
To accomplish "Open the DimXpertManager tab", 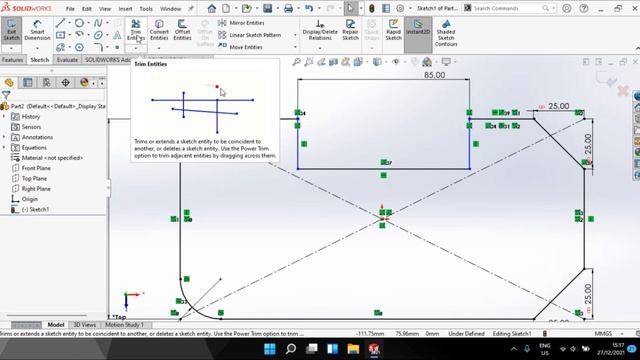I will [x=65, y=82].
